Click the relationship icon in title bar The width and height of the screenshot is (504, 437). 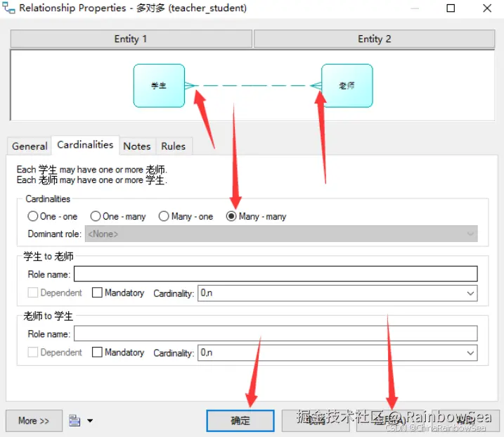click(x=8, y=8)
